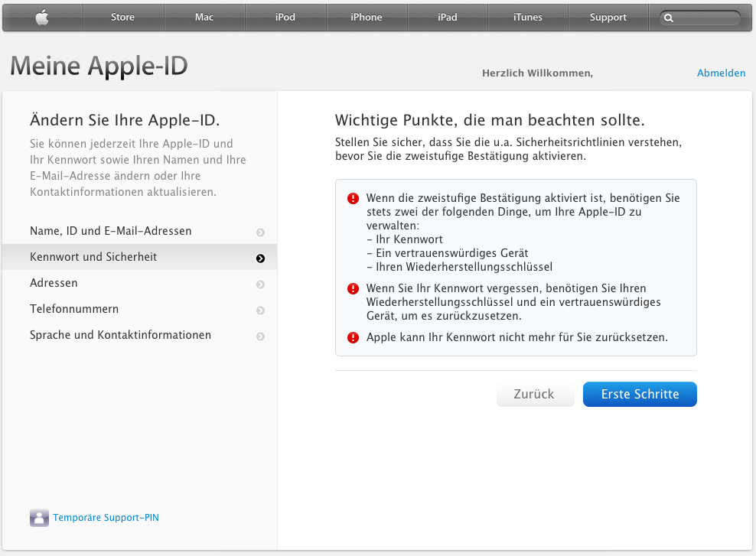This screenshot has width=756, height=556.
Task: Click the 'Sie können jederzeit' sidebar description
Action: point(138,167)
